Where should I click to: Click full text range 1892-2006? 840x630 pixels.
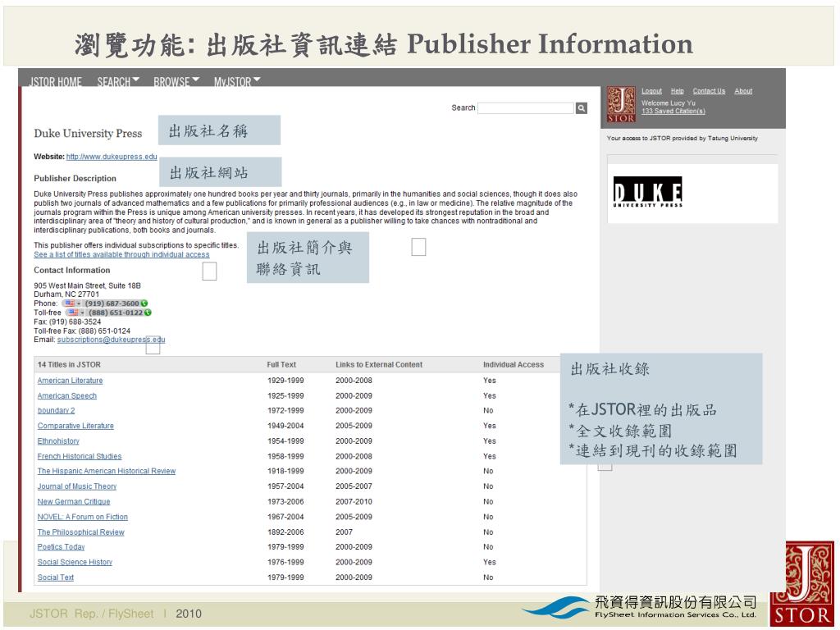(x=285, y=532)
